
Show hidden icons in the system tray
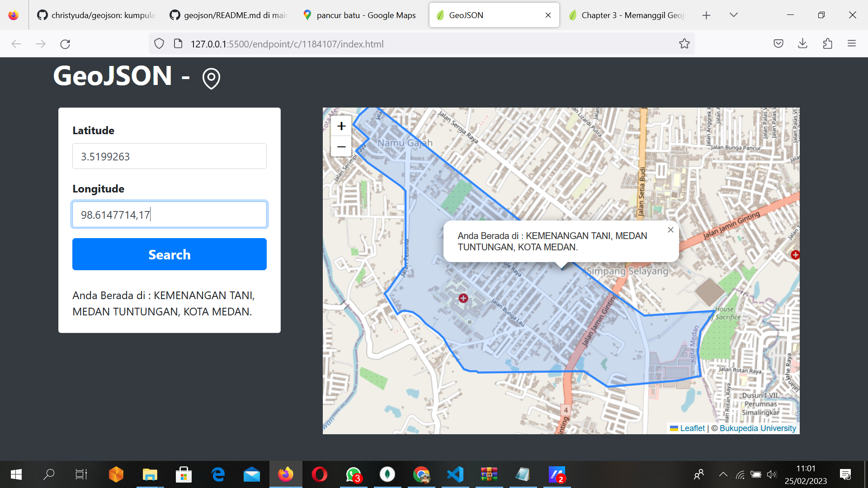[722, 474]
